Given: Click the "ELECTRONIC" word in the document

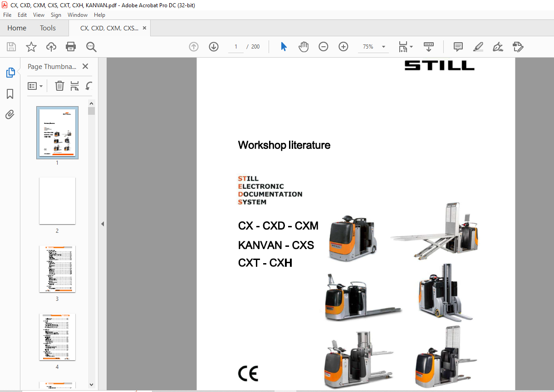Looking at the screenshot, I should click(x=261, y=186).
